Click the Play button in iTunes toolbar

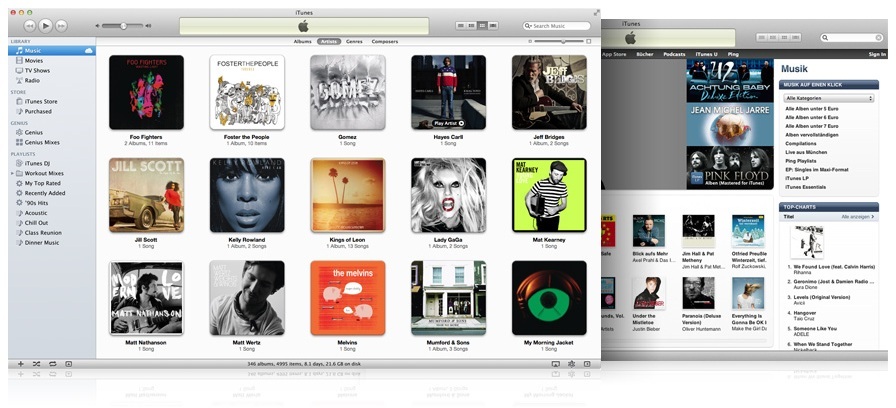click(x=46, y=25)
